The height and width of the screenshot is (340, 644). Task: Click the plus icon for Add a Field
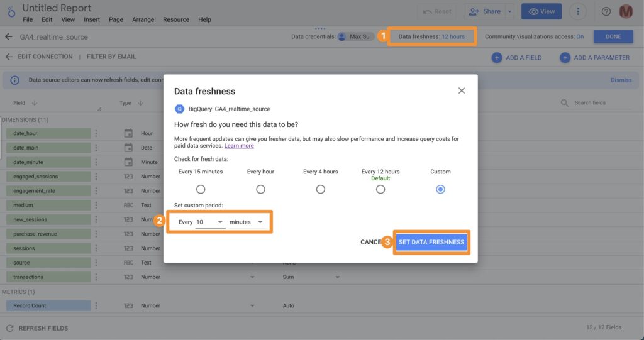497,57
